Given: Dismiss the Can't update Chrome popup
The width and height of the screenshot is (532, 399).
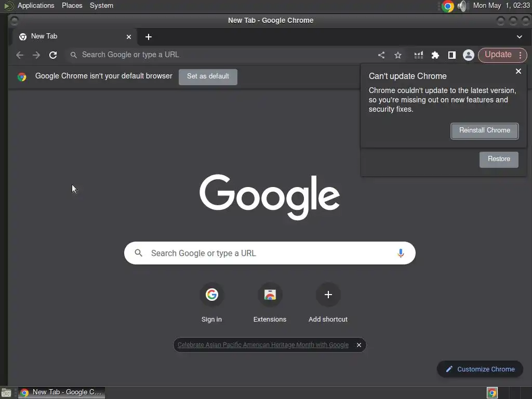Looking at the screenshot, I should click(518, 71).
